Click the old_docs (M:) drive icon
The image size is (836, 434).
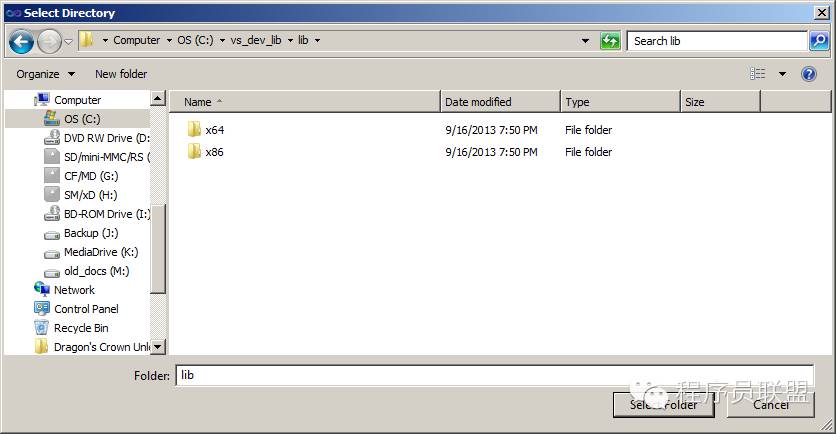pyautogui.click(x=52, y=273)
